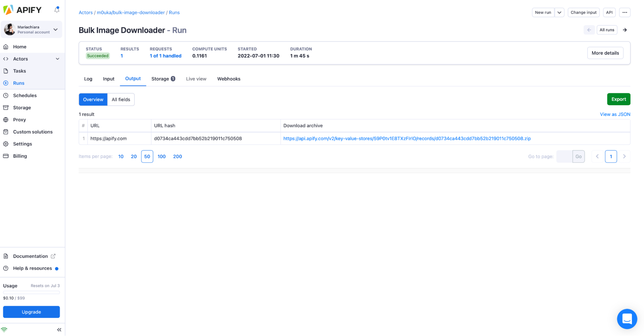
Task: Click the Help & resources question icon
Action: tap(6, 268)
